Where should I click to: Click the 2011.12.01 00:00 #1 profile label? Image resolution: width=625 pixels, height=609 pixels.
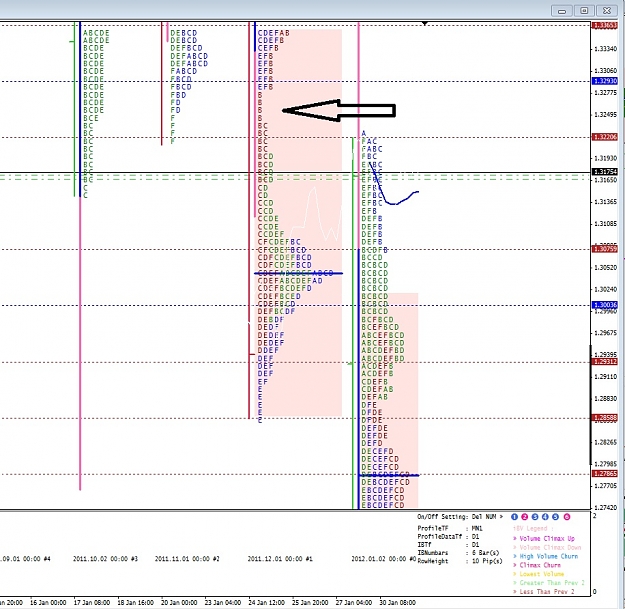(280, 559)
